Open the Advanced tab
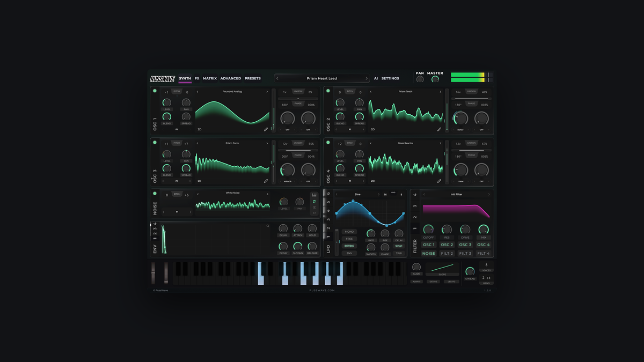 (231, 78)
